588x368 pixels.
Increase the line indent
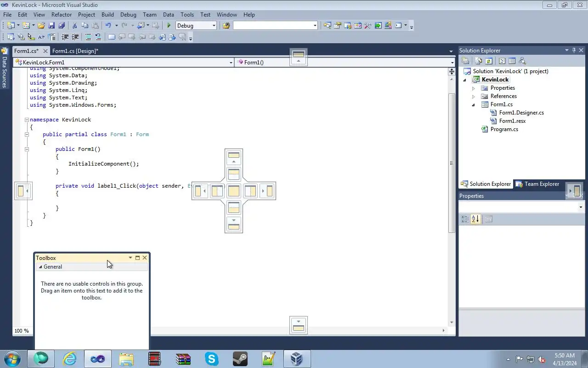click(x=75, y=37)
